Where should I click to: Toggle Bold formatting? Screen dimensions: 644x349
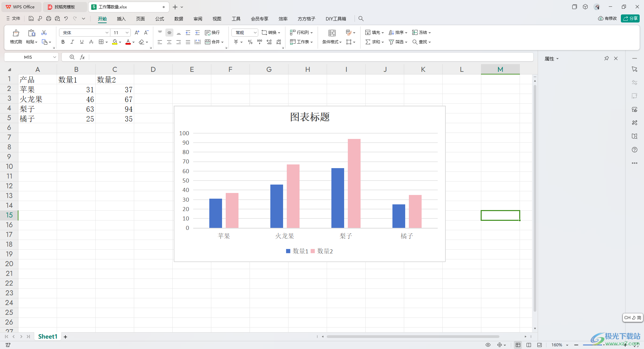(x=63, y=42)
